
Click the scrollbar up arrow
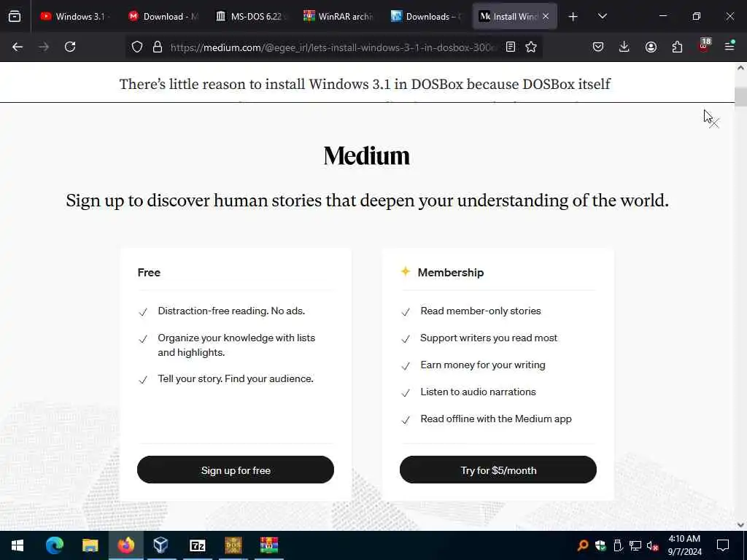click(x=741, y=68)
